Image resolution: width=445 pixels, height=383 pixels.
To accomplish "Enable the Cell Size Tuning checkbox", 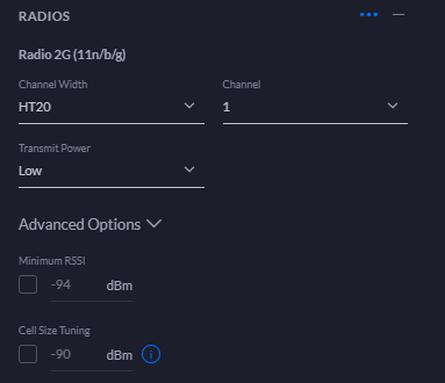I will [28, 354].
